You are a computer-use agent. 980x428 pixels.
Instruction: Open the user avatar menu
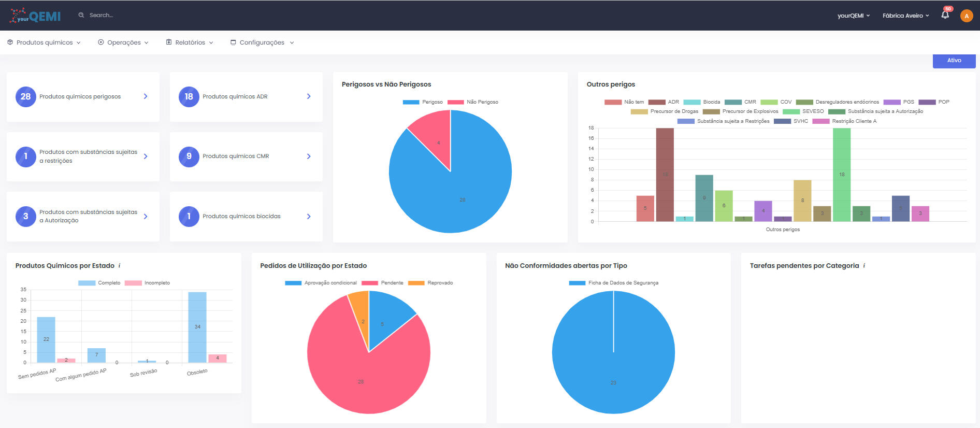pos(966,16)
